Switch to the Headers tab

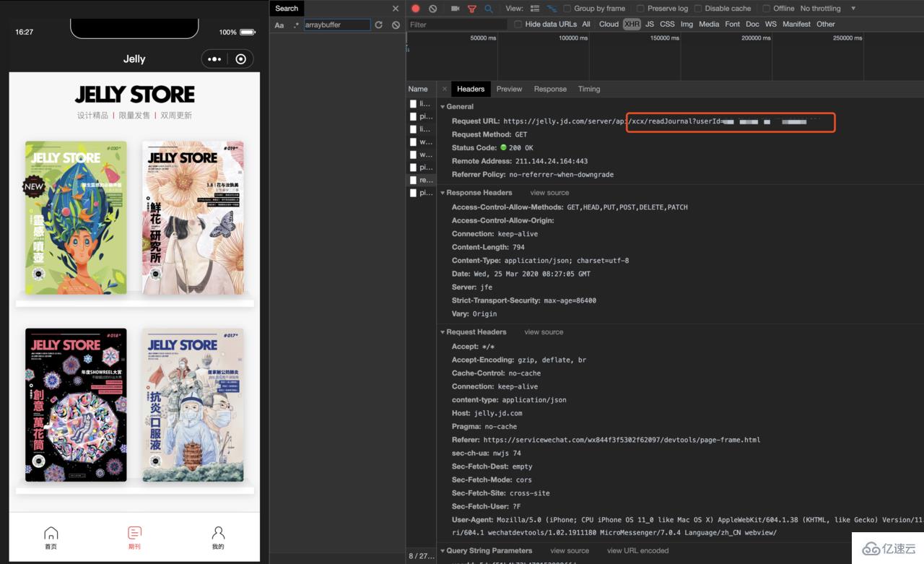471,89
